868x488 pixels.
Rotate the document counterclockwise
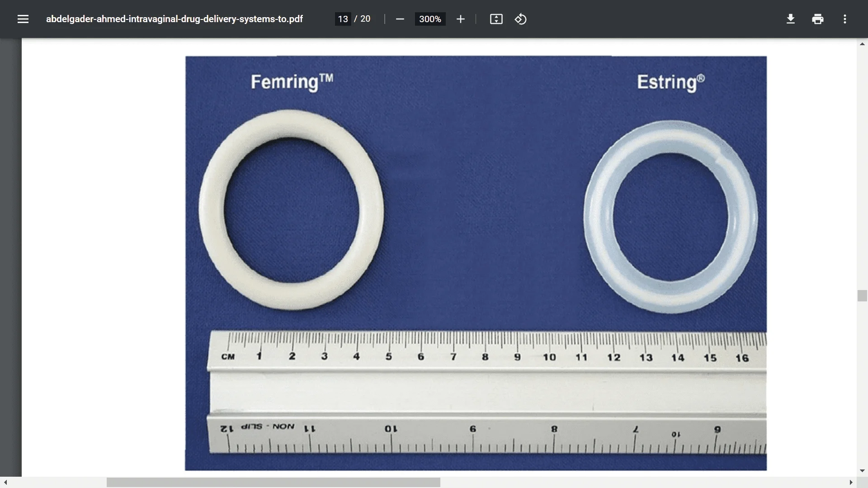pos(520,19)
